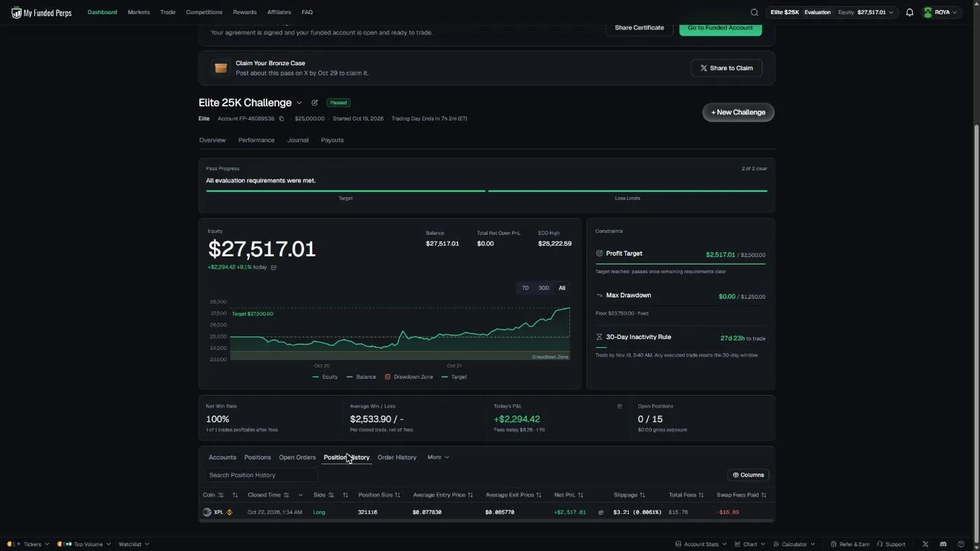Click the My Funded Perps logo
Viewport: 980px width, 551px height.
[41, 13]
